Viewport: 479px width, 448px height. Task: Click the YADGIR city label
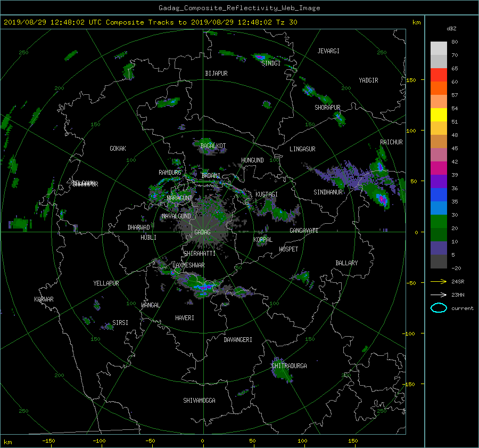[x=368, y=80]
